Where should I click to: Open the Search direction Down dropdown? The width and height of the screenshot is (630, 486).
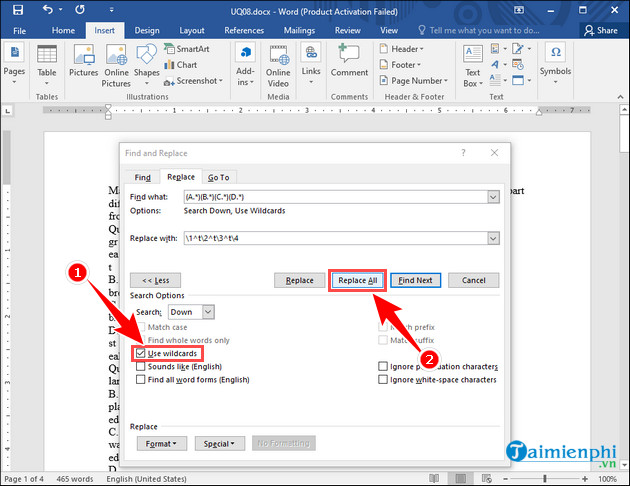coord(208,312)
